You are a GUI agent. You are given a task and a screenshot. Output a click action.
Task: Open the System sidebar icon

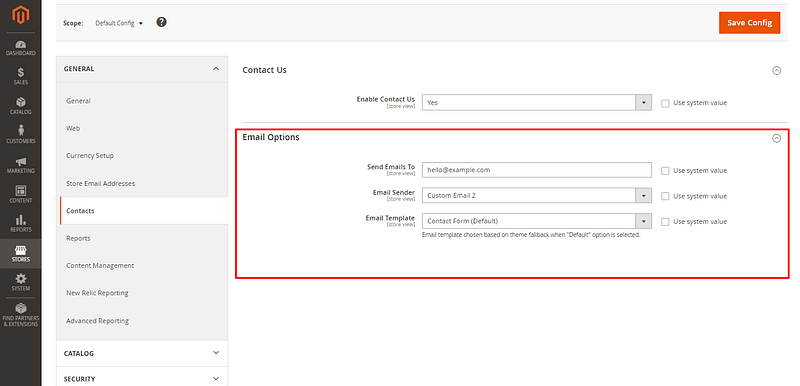[x=20, y=282]
